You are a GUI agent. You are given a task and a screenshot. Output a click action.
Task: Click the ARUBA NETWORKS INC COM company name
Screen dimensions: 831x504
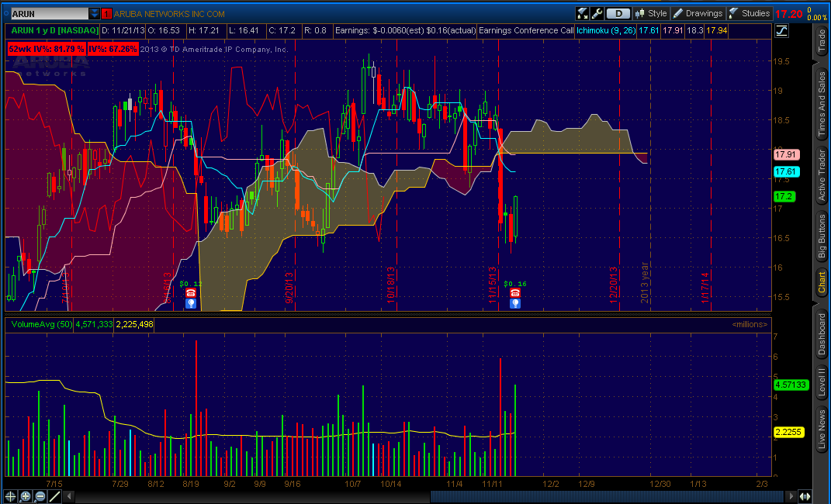(x=169, y=14)
